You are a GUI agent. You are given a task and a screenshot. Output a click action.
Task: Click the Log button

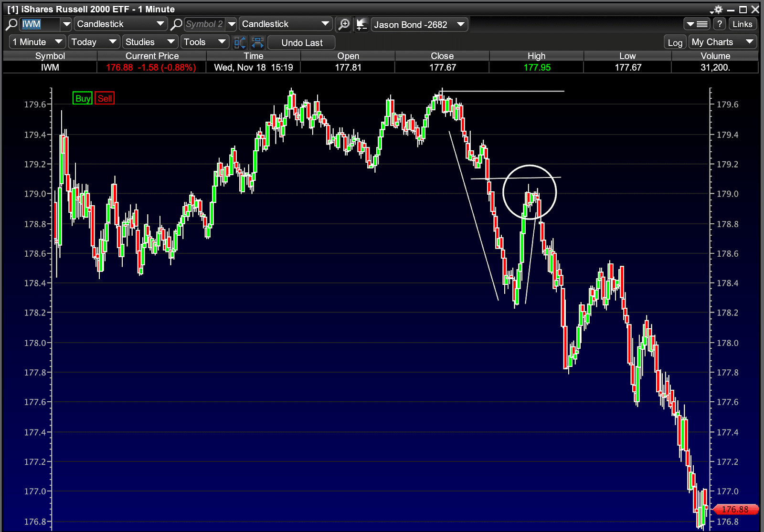coord(675,42)
